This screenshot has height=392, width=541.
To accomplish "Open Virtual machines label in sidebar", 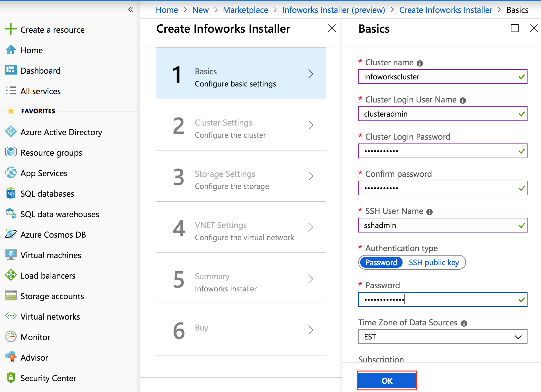I will pyautogui.click(x=51, y=255).
